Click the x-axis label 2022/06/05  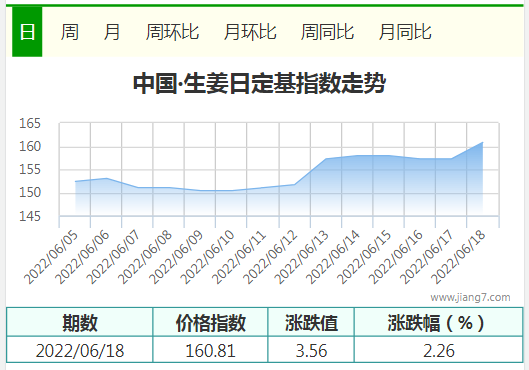[x=51, y=257]
